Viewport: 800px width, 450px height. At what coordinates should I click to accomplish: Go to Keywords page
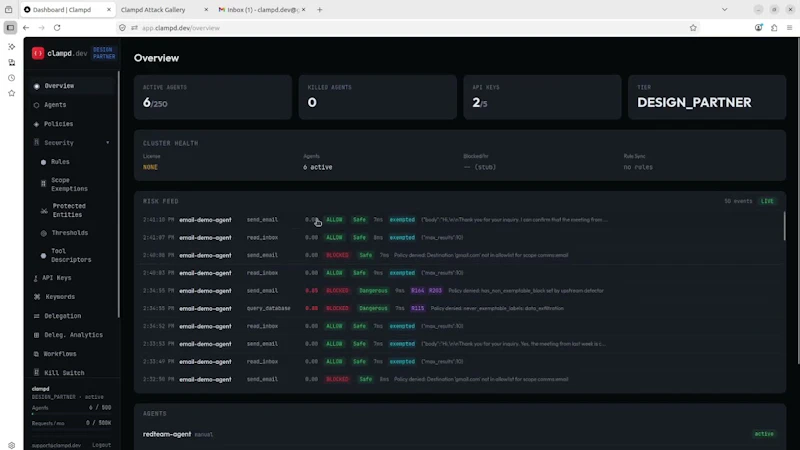pyautogui.click(x=60, y=296)
